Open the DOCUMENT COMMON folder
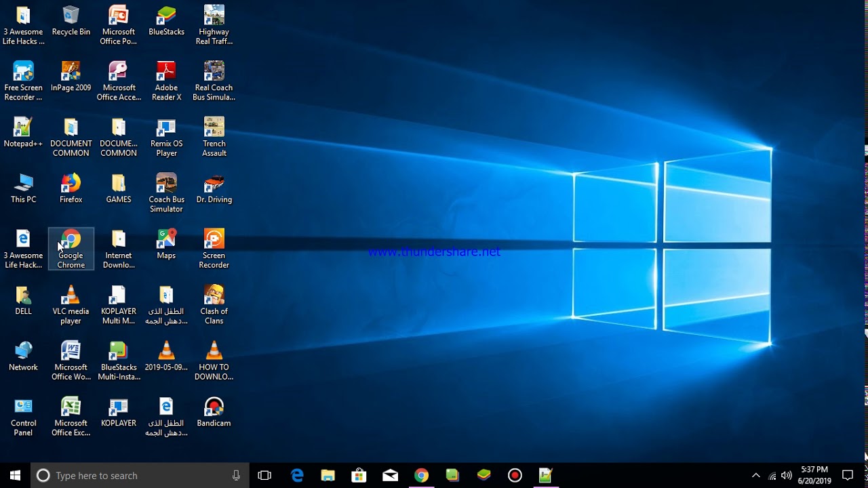Viewport: 868px width, 488px height. point(71,137)
